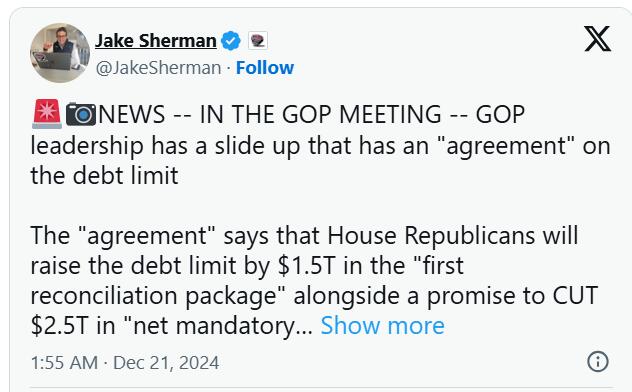Follow Jake Sherman
The height and width of the screenshot is (392, 632).
(265, 68)
